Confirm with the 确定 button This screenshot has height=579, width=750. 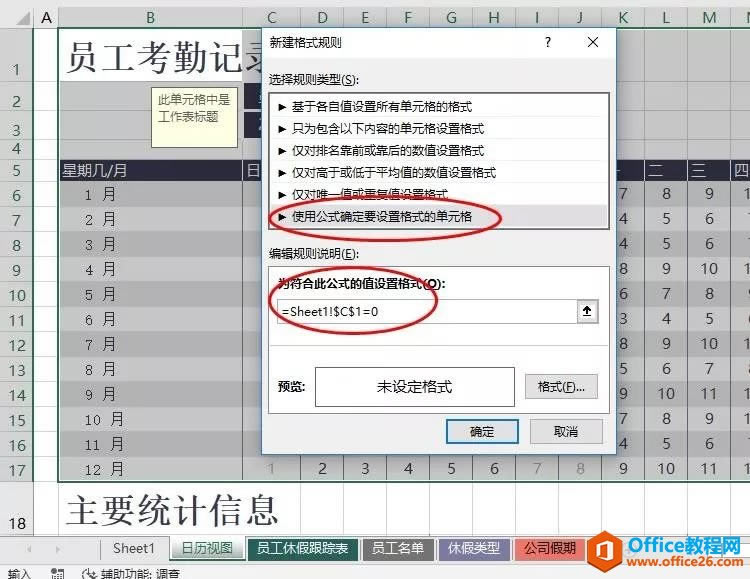[x=482, y=432]
